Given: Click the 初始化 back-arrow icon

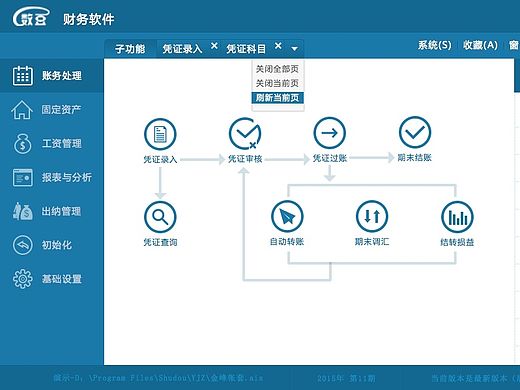Looking at the screenshot, I should pyautogui.click(x=22, y=245).
